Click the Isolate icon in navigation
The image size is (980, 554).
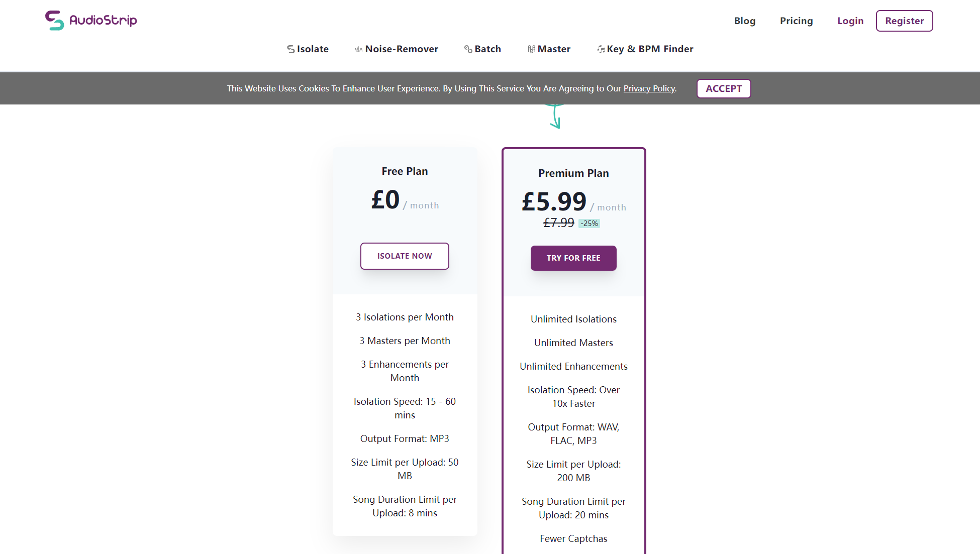pos(290,49)
